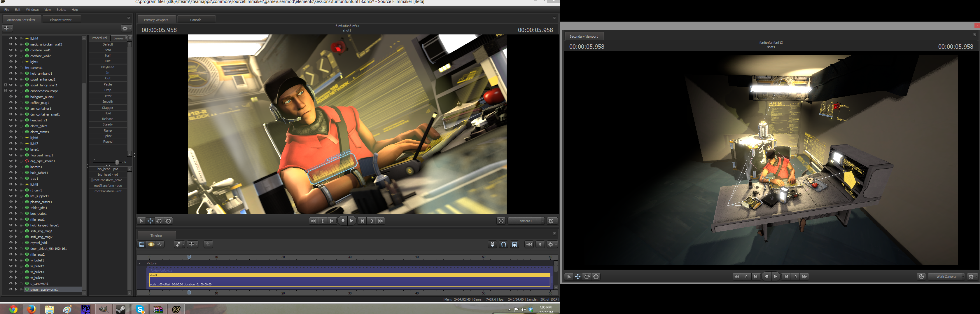Switch to the Element Viewer tab
Screen dimensions: 980x314
click(x=61, y=20)
